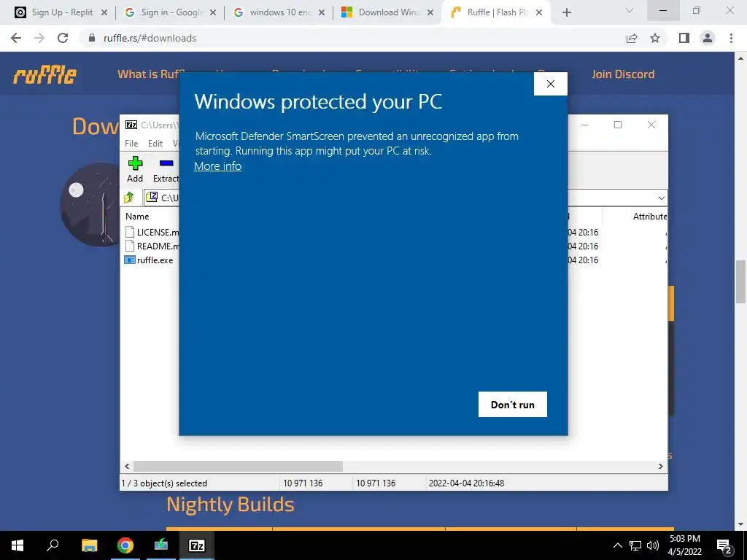Maximize the 7-Zip window

coord(618,125)
